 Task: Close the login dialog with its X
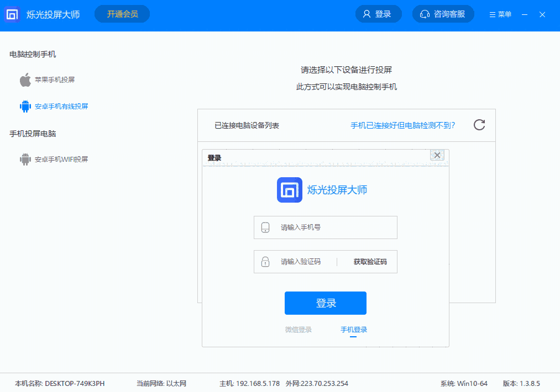(437, 155)
